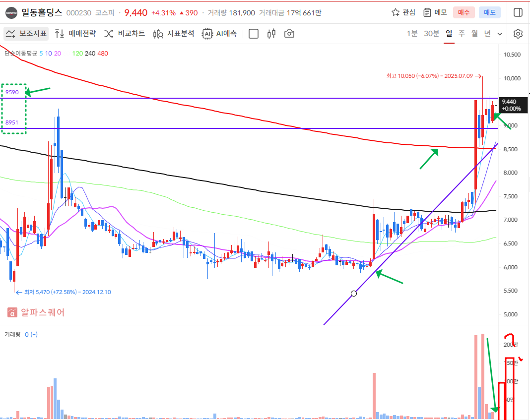
Task: Open 지표분석 indicator analysis
Action: point(173,33)
